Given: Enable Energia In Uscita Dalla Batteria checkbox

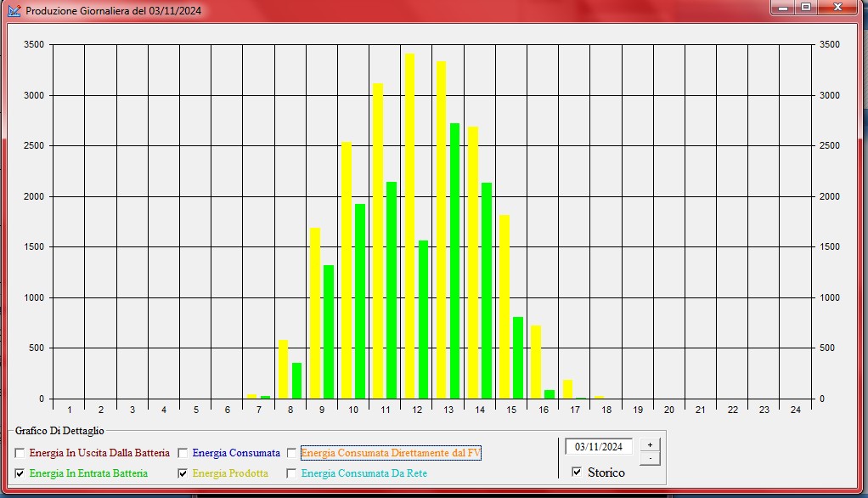Looking at the screenshot, I should pyautogui.click(x=20, y=453).
